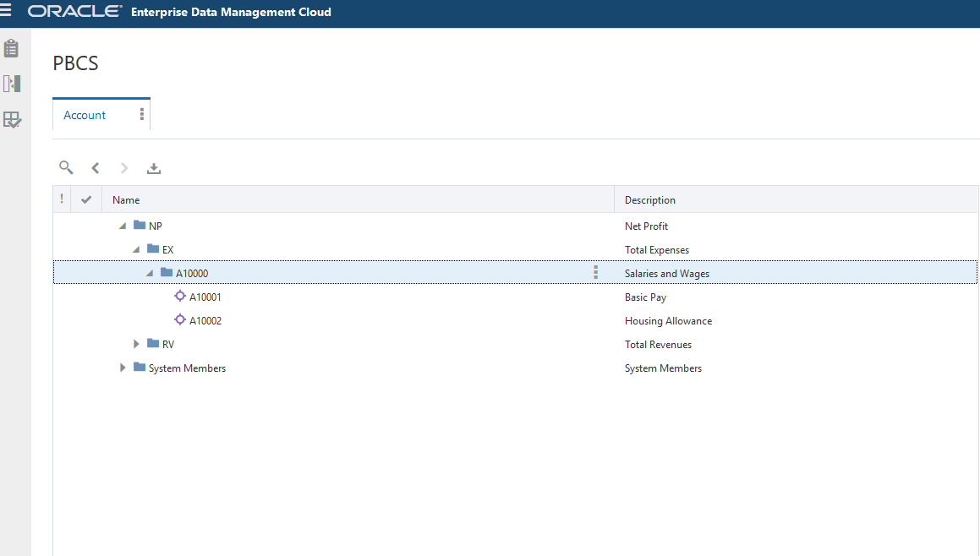The image size is (980, 556).
Task: Click the A10002 member node icon
Action: pos(180,320)
